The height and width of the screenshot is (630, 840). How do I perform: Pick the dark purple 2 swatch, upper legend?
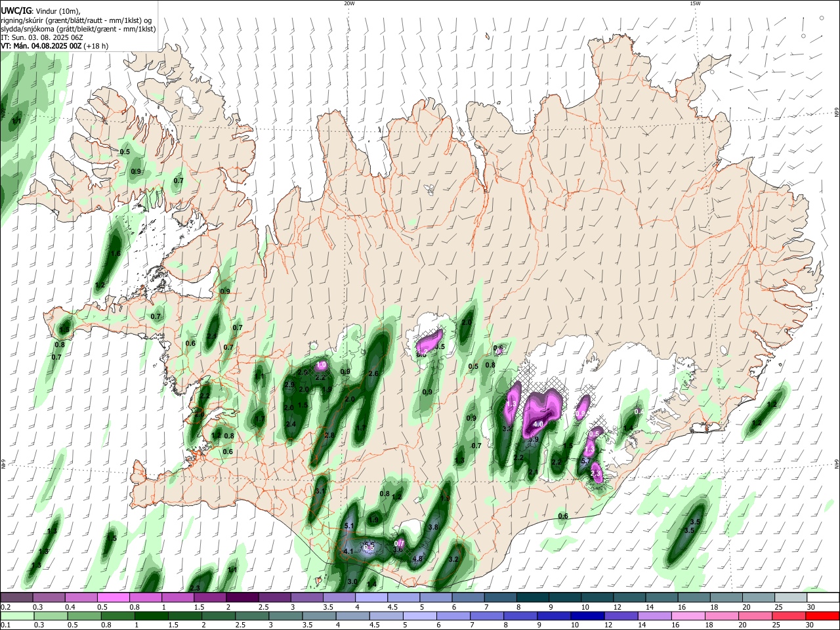point(241,597)
